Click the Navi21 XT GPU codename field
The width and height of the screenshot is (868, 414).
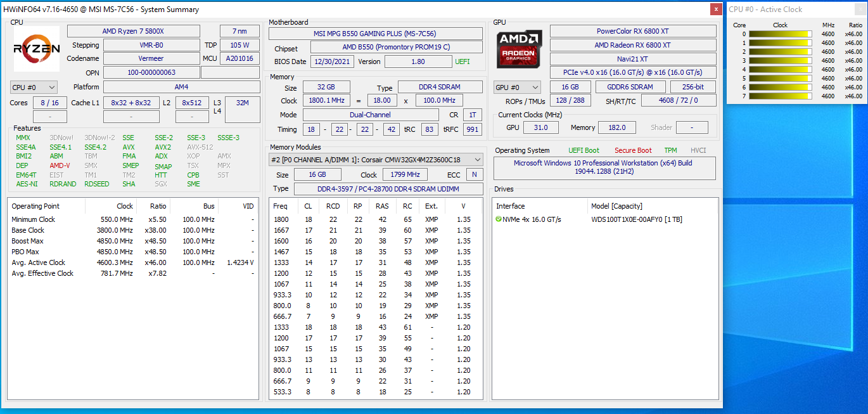pyautogui.click(x=633, y=59)
